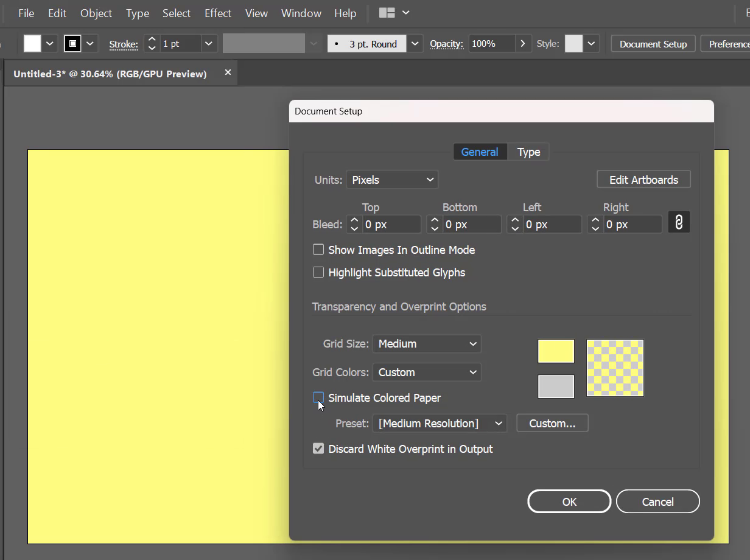Increment Top bleed with its up arrow
This screenshot has height=560, width=750.
tap(354, 220)
